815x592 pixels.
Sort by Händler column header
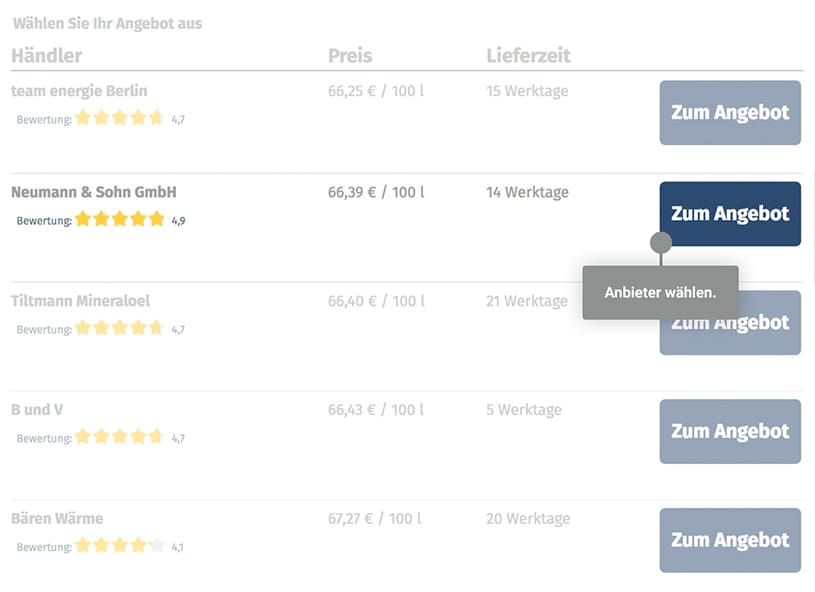[x=47, y=55]
